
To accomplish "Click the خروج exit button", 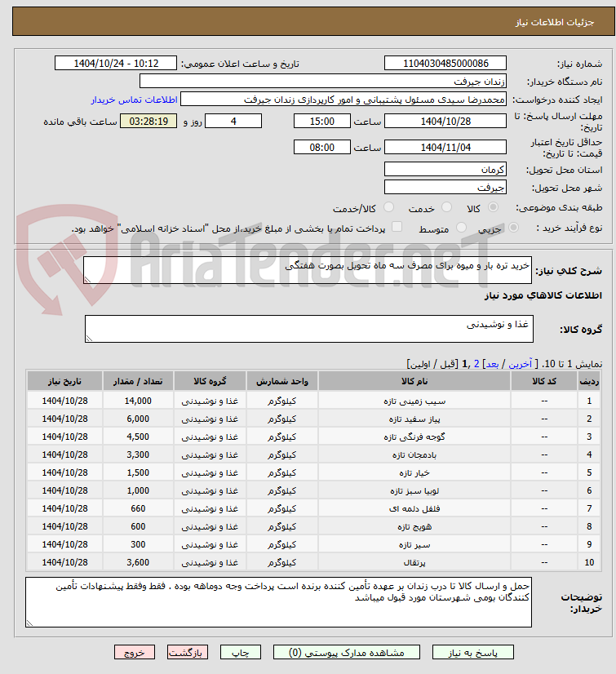I will point(135,653).
